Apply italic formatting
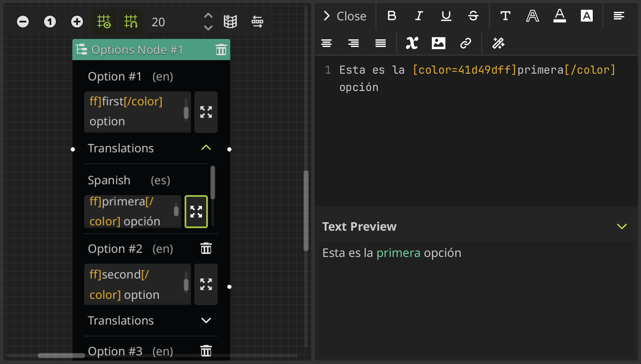641x364 pixels. coord(419,16)
